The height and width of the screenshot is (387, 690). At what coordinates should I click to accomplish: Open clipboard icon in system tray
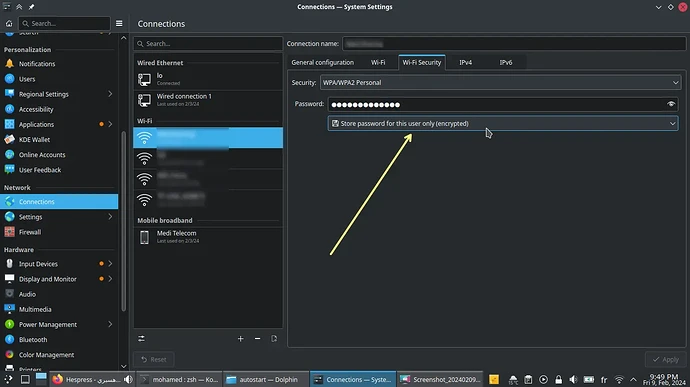528,380
